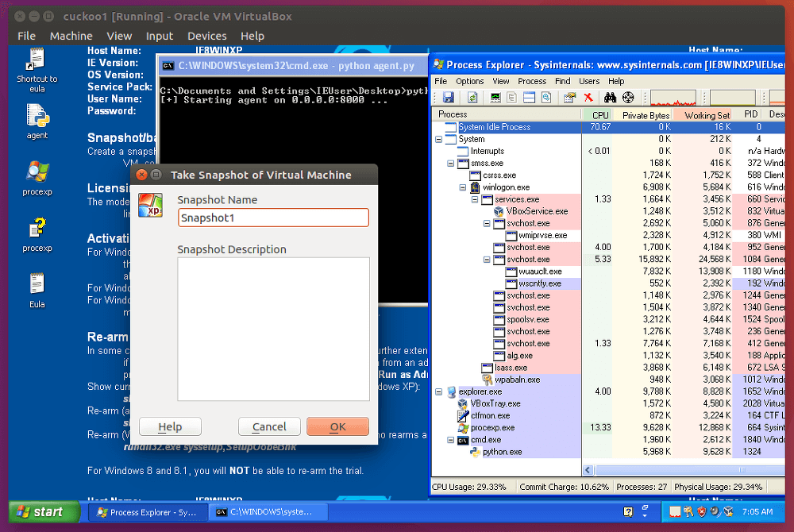Screen dimensions: 794x532
Task: Sort by the Private Bytes column header
Action: pyautogui.click(x=642, y=115)
